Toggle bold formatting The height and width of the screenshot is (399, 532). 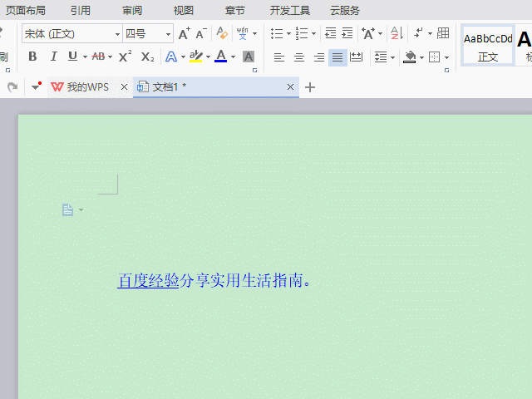point(32,57)
